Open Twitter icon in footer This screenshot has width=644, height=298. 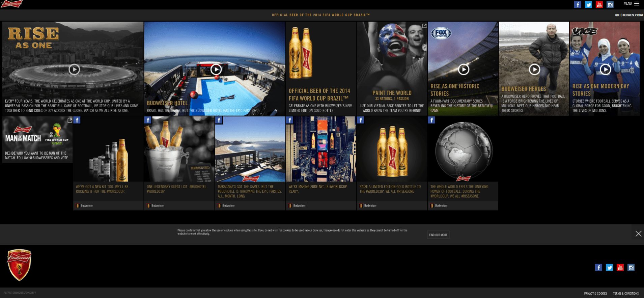[609, 268]
